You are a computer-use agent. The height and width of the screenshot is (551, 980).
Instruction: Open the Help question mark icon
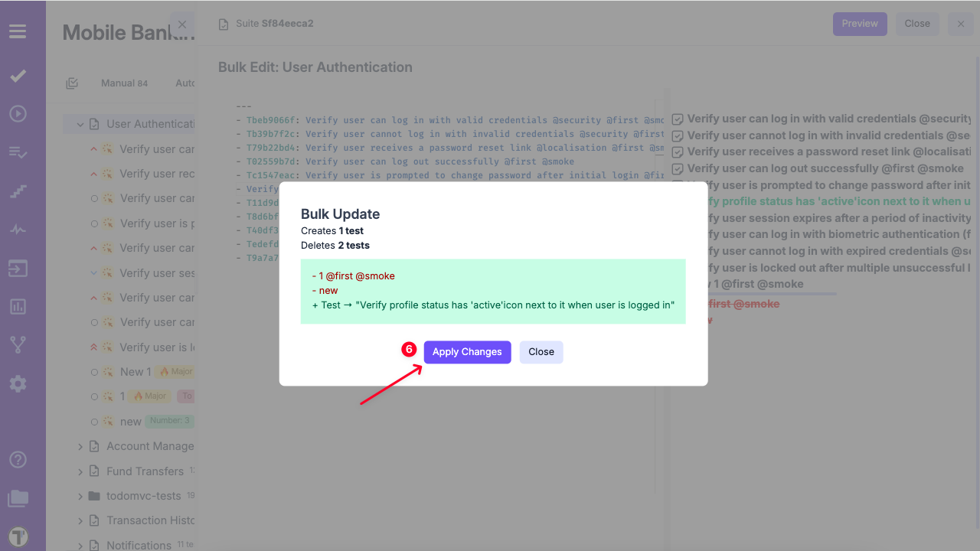coord(18,460)
